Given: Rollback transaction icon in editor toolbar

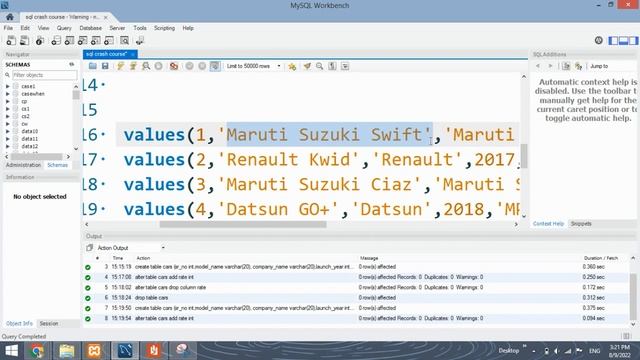Looking at the screenshot, I should tap(202, 66).
